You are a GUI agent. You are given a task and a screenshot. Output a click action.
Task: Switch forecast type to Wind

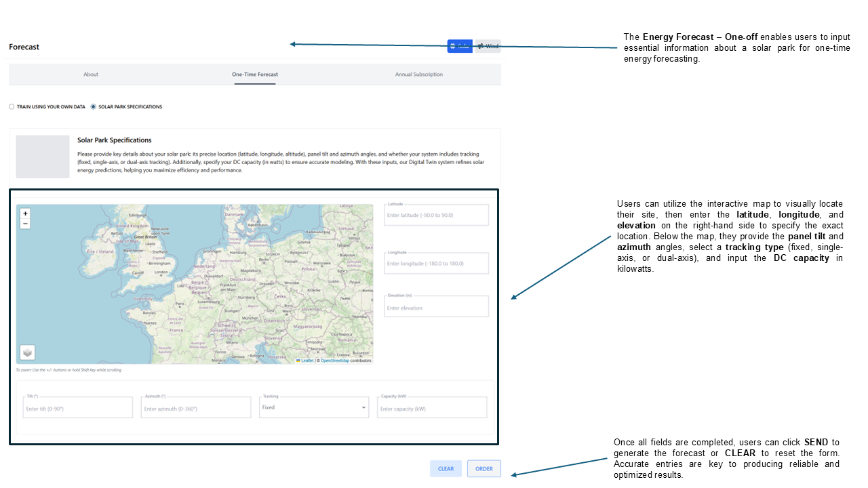tap(488, 46)
